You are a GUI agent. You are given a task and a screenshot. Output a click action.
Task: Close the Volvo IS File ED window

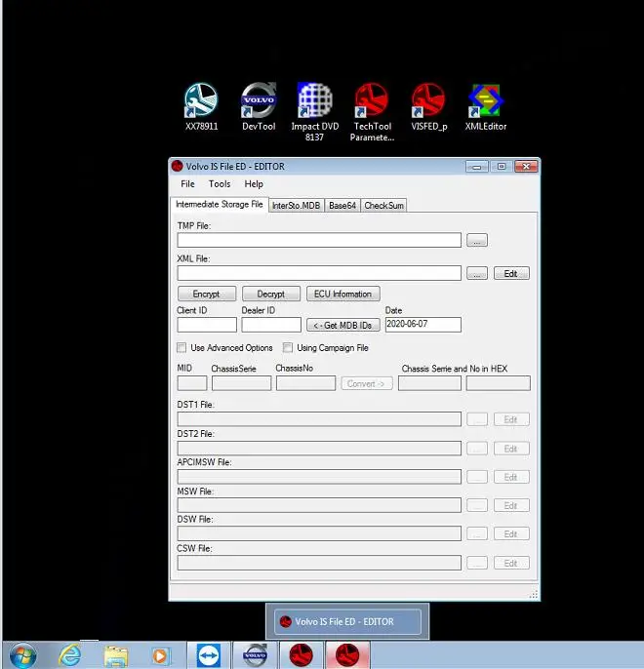point(526,167)
